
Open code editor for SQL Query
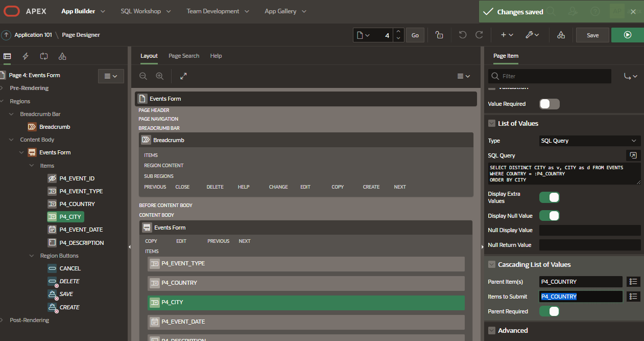pos(633,155)
